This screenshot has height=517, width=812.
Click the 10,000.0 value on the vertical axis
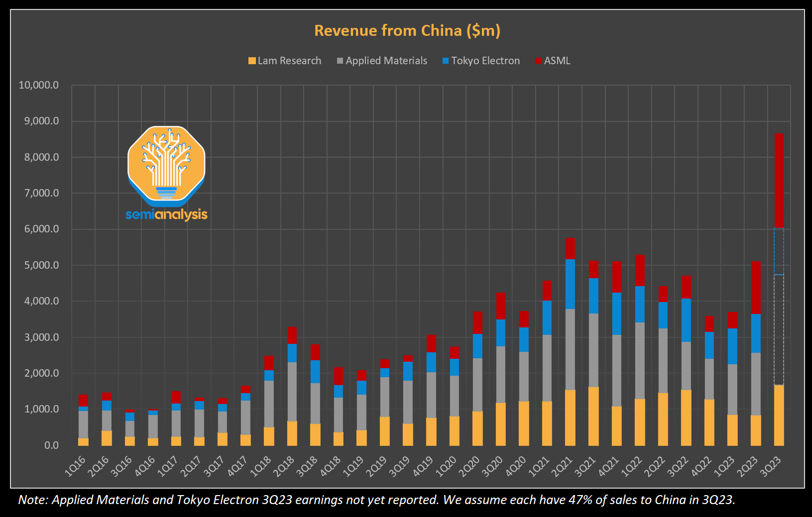click(39, 85)
